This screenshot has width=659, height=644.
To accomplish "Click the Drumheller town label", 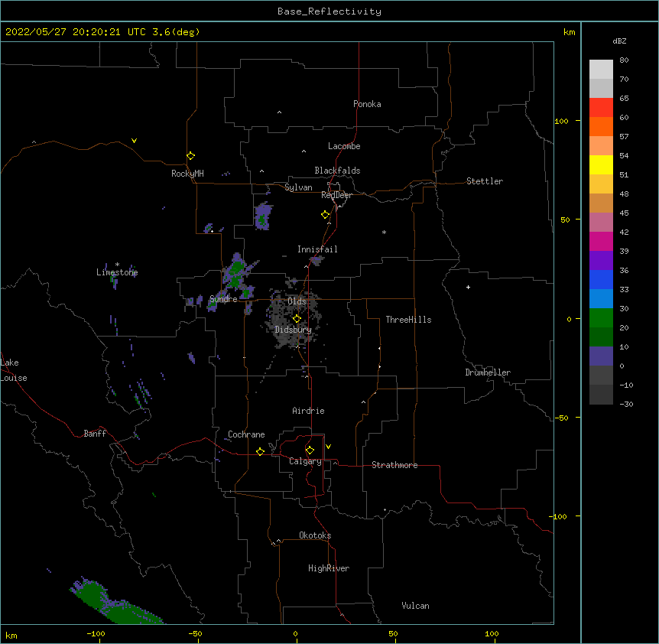I will [x=488, y=372].
